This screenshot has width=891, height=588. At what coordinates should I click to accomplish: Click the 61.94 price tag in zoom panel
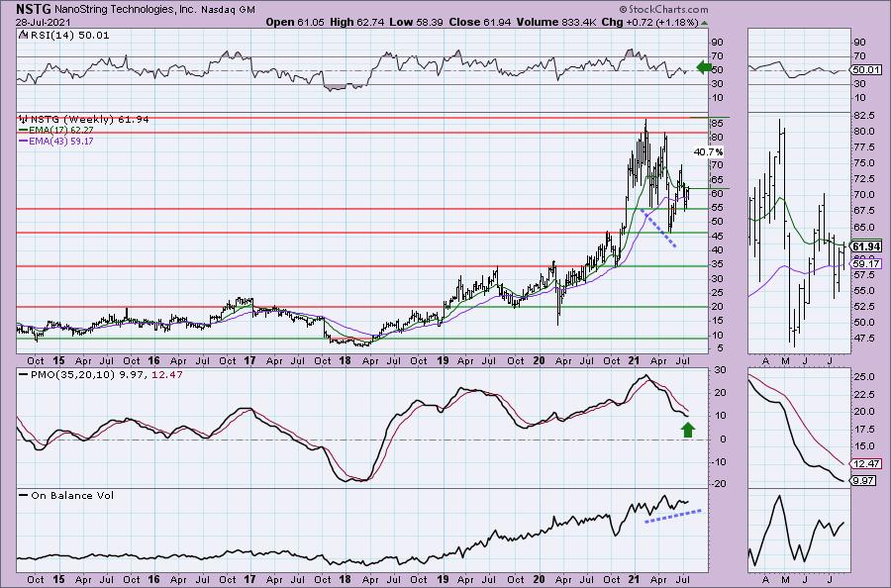coord(867,246)
